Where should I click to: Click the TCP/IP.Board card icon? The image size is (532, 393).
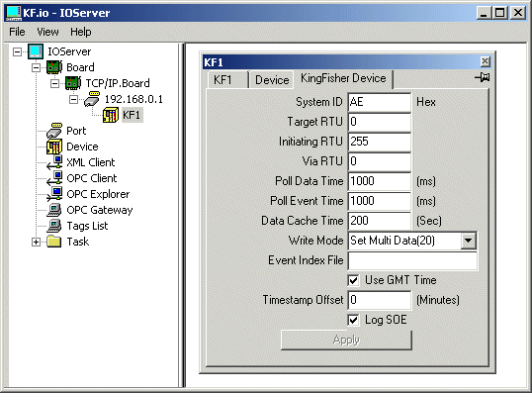pyautogui.click(x=73, y=83)
